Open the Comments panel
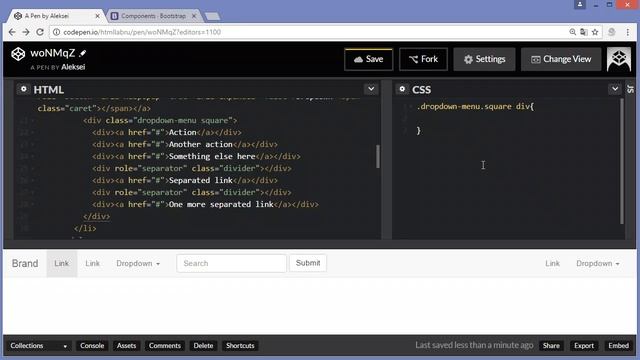This screenshot has width=640, height=360. coord(164,346)
